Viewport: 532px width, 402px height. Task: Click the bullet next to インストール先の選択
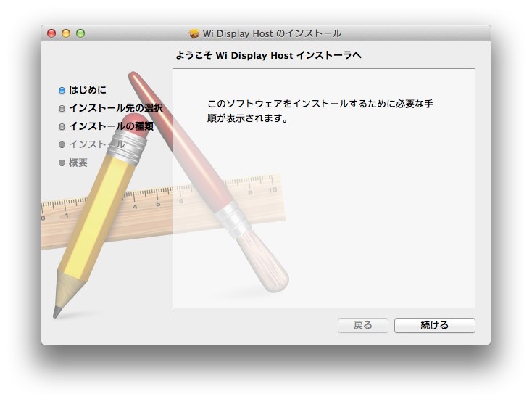pos(62,108)
